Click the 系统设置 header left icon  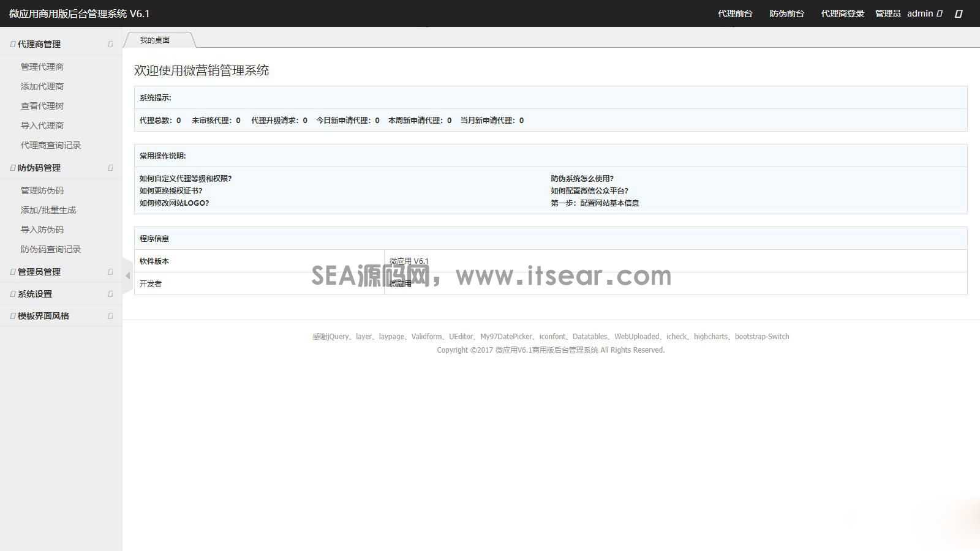(13, 294)
